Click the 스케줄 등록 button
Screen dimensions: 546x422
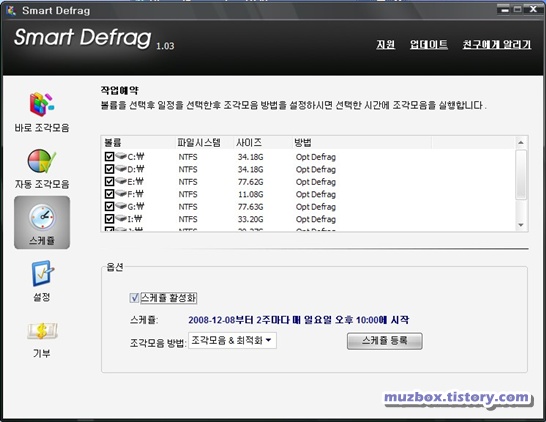coord(384,341)
